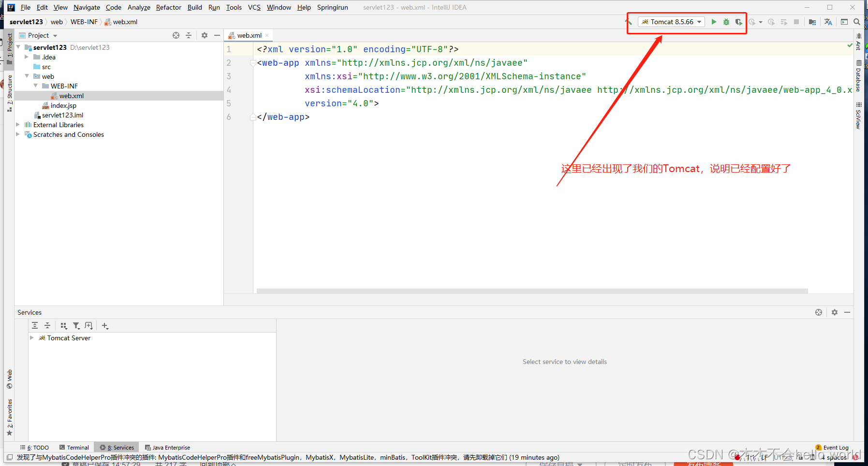The height and width of the screenshot is (466, 868).
Task: Open Project panel settings gear
Action: point(205,35)
